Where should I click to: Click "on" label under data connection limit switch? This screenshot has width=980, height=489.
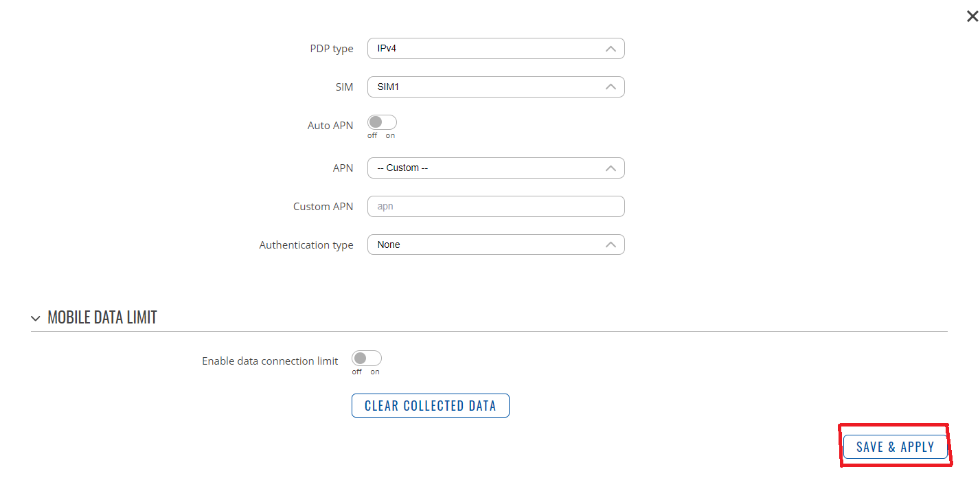click(x=374, y=372)
